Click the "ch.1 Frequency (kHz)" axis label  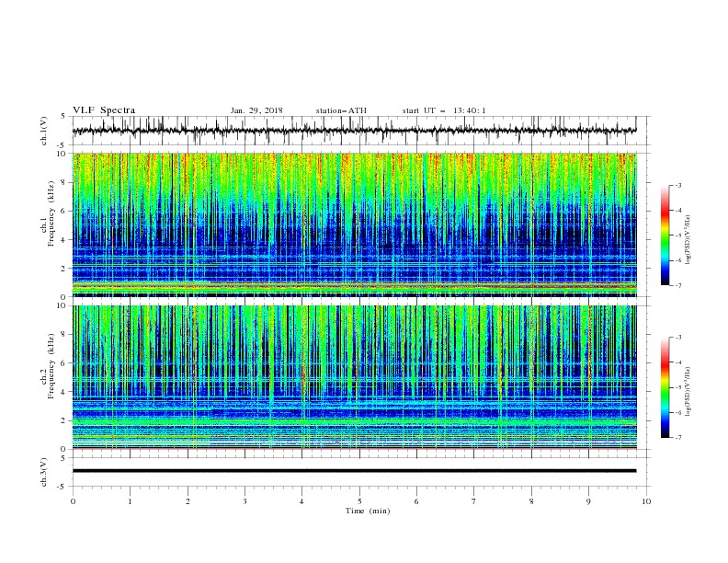[48, 213]
